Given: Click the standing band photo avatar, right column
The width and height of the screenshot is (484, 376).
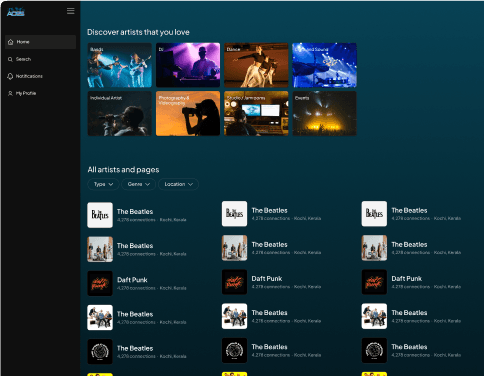Looking at the screenshot, I should point(374,248).
